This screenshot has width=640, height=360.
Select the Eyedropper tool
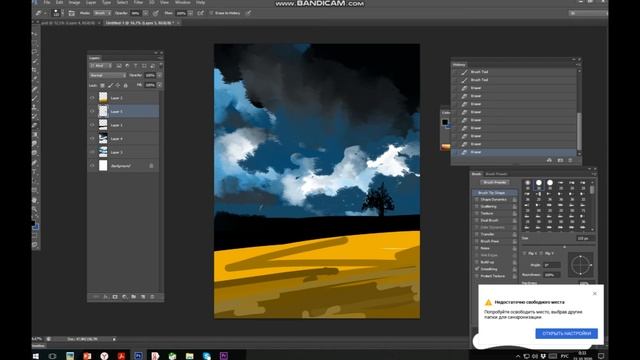(36, 79)
